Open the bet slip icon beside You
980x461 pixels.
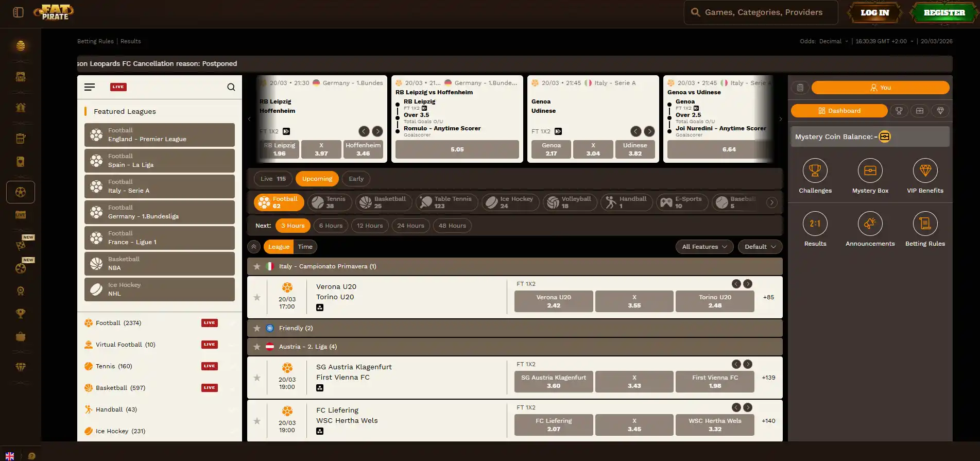point(800,88)
